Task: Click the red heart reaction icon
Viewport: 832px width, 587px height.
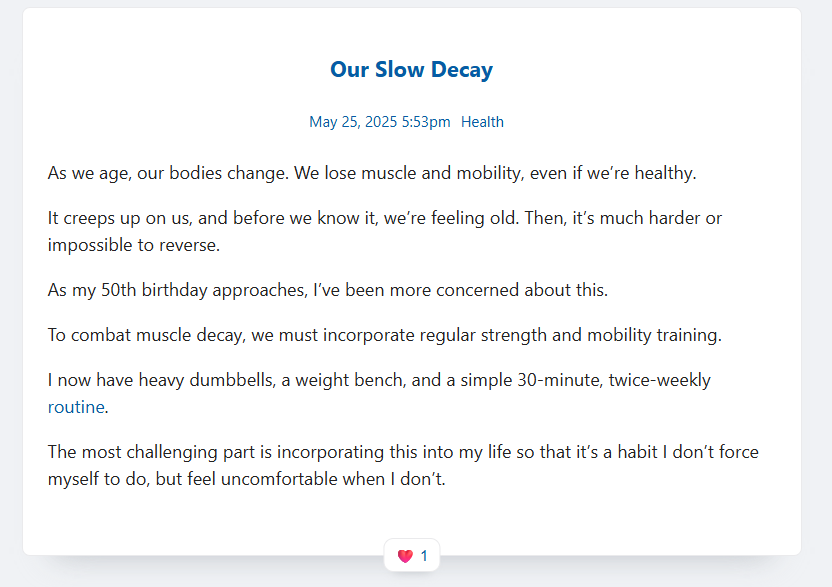Action: (x=405, y=556)
